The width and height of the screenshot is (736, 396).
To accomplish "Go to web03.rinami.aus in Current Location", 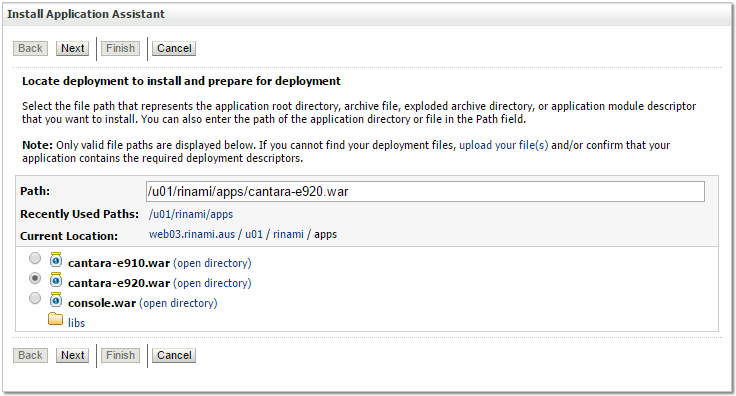I will [x=192, y=235].
